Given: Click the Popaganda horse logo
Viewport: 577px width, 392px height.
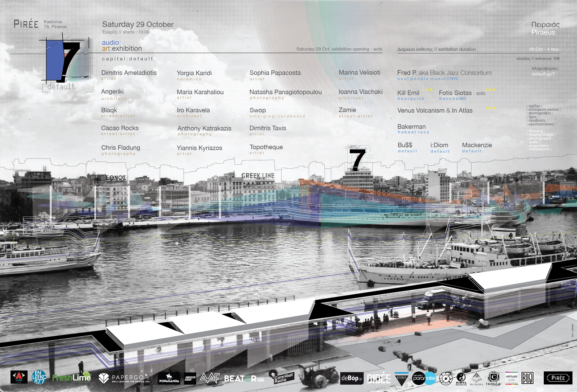Looking at the screenshot, I should click(x=169, y=378).
